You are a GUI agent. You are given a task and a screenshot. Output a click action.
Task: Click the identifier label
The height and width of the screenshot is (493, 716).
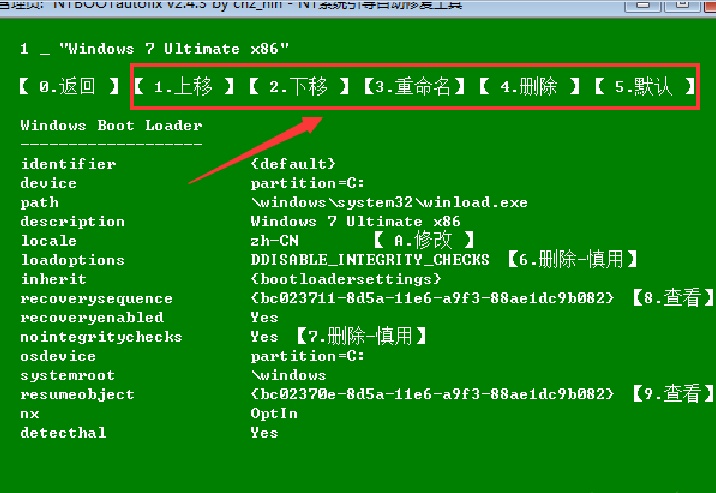pyautogui.click(x=68, y=164)
